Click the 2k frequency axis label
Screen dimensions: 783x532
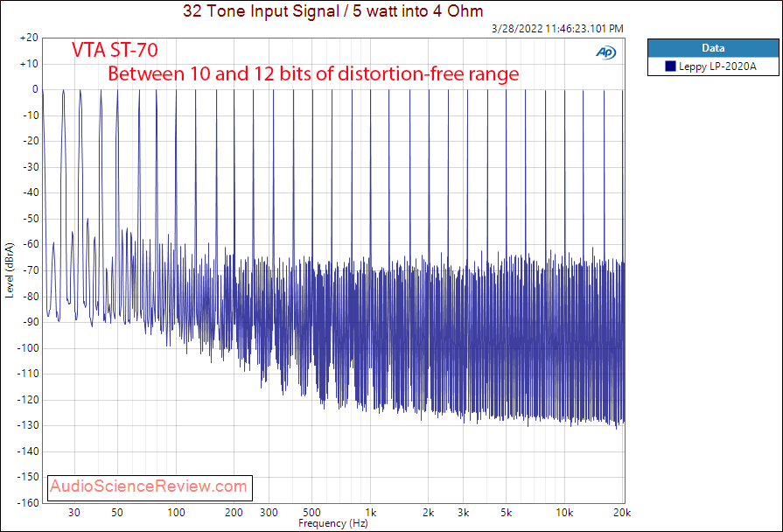429,513
